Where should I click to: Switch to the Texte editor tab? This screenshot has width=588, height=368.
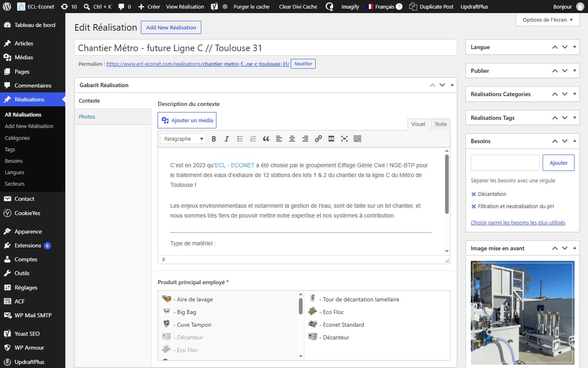click(x=441, y=124)
